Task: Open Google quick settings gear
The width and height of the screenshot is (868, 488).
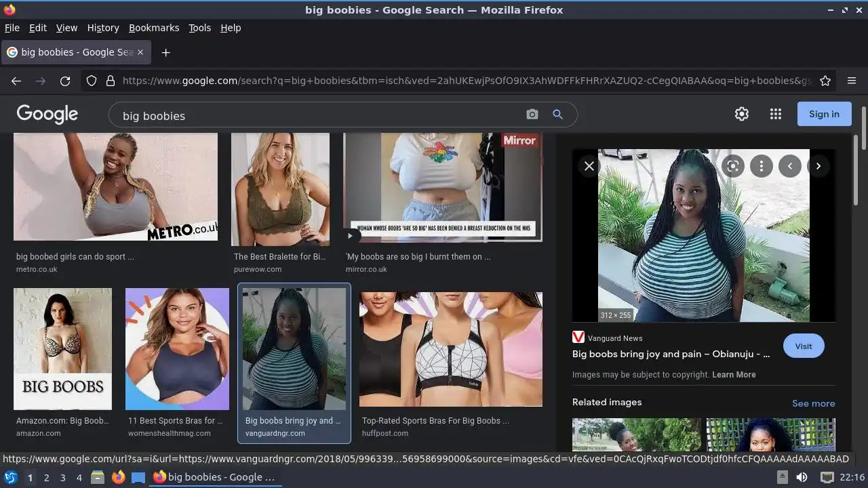Action: coord(742,114)
